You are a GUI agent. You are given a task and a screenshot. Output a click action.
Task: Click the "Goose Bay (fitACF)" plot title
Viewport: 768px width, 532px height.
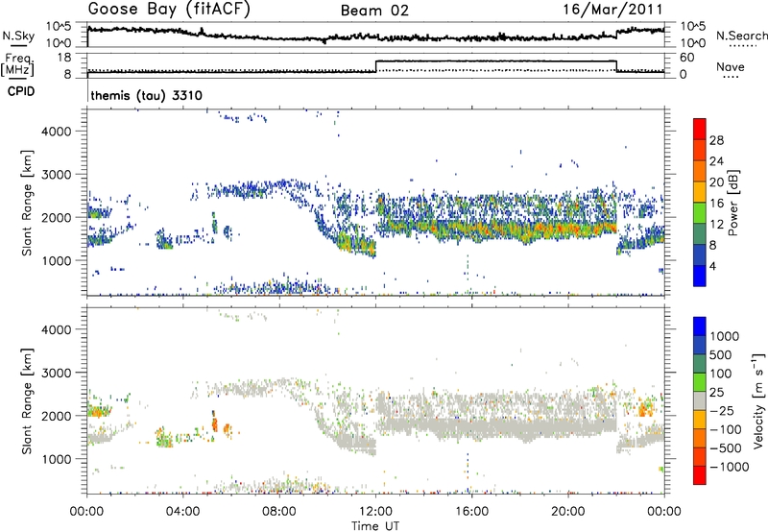[x=169, y=10]
